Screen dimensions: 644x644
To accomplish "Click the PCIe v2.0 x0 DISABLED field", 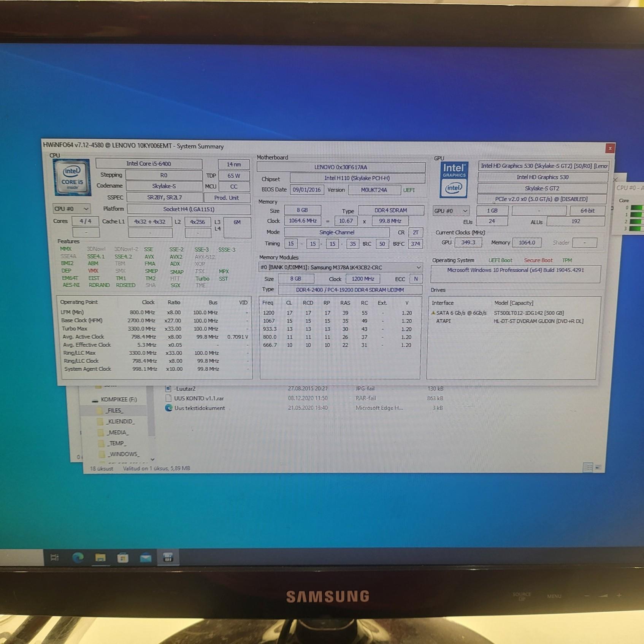I will [x=541, y=199].
